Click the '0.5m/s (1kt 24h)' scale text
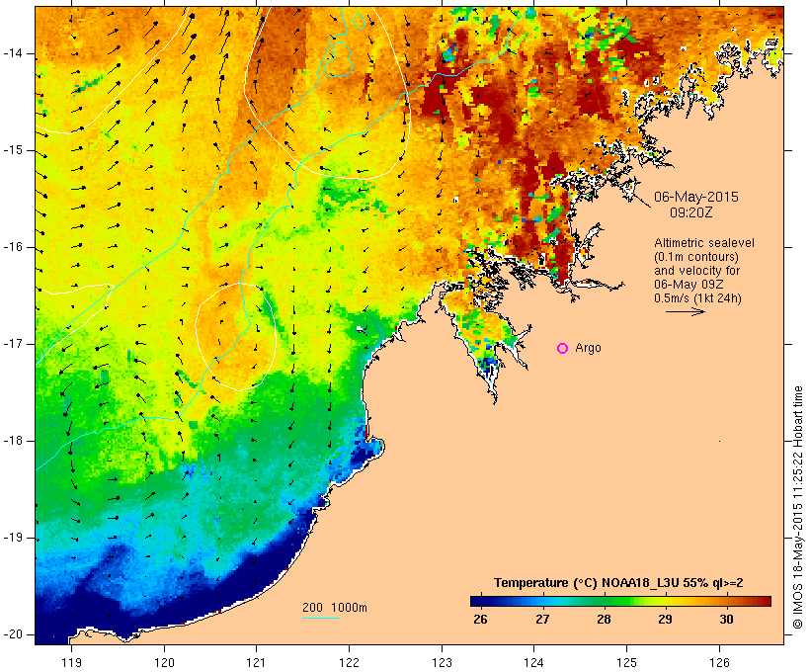Screen dimensions: 810x672 tap(697, 298)
